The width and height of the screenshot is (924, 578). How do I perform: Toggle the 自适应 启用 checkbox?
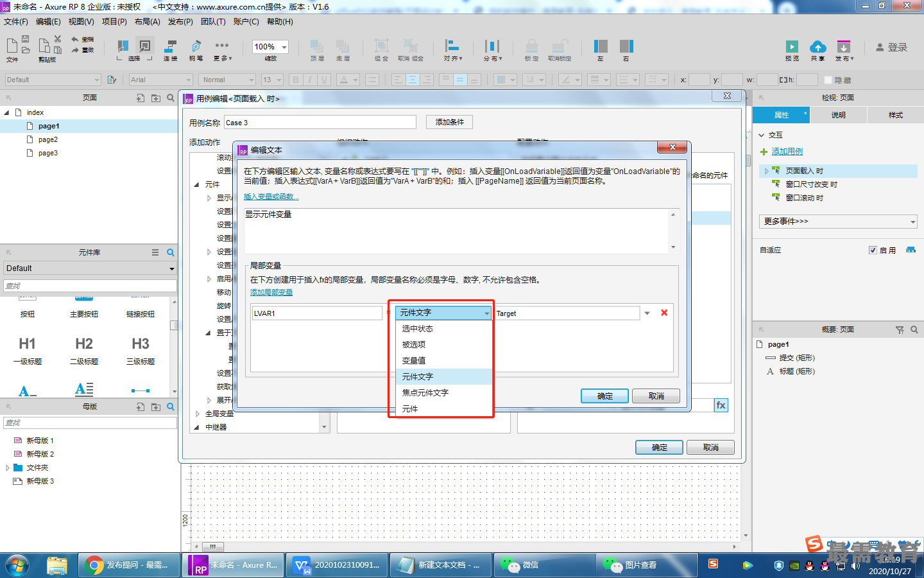point(873,250)
